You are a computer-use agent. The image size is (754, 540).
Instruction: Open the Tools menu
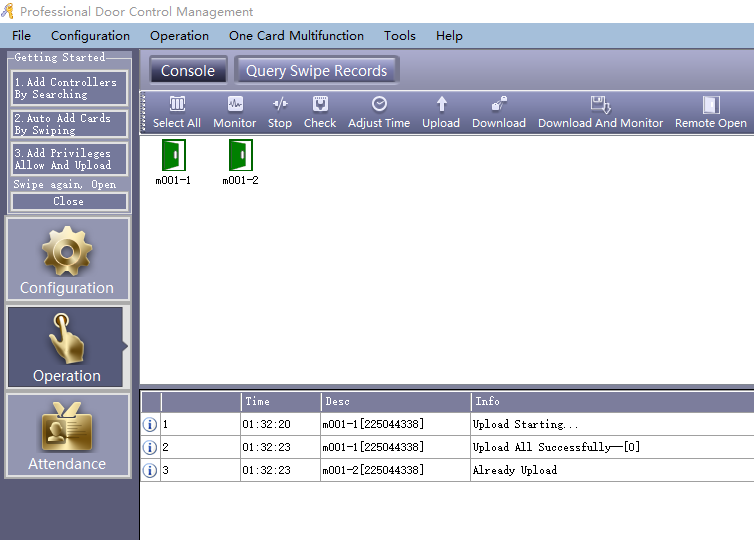point(400,36)
